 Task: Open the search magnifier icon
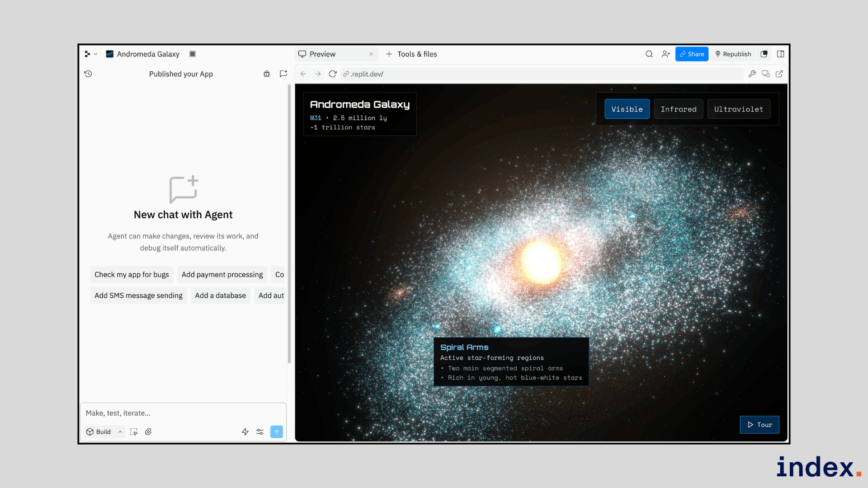(649, 54)
